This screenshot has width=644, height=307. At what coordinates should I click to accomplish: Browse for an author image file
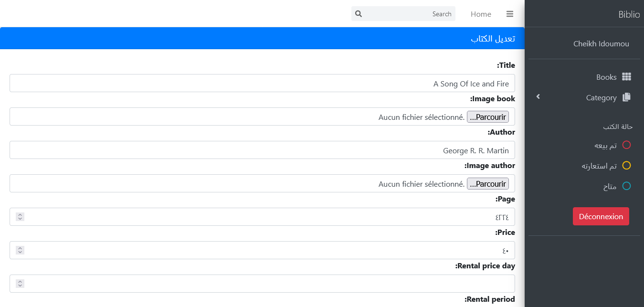point(487,184)
